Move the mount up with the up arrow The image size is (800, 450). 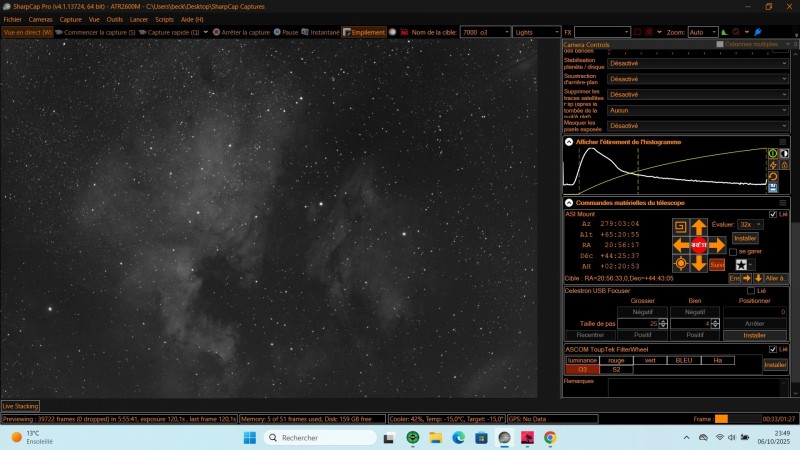699,227
